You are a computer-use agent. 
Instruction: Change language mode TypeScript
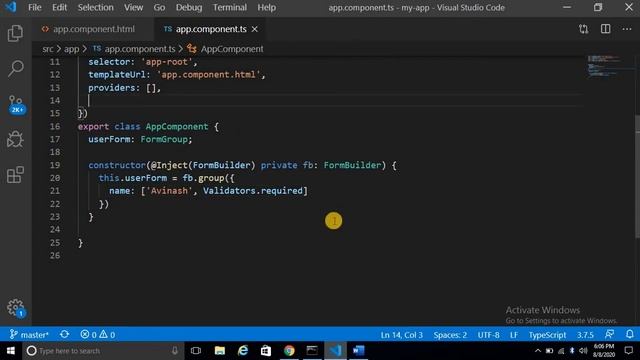[547, 335]
